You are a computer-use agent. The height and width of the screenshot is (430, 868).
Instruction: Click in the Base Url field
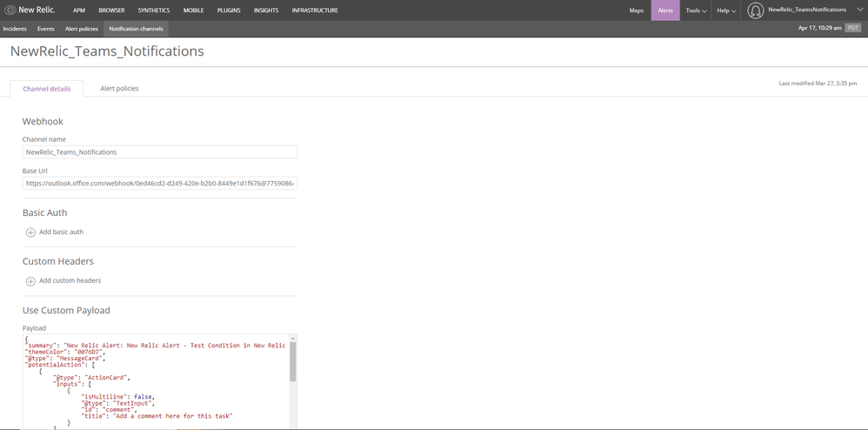[159, 183]
